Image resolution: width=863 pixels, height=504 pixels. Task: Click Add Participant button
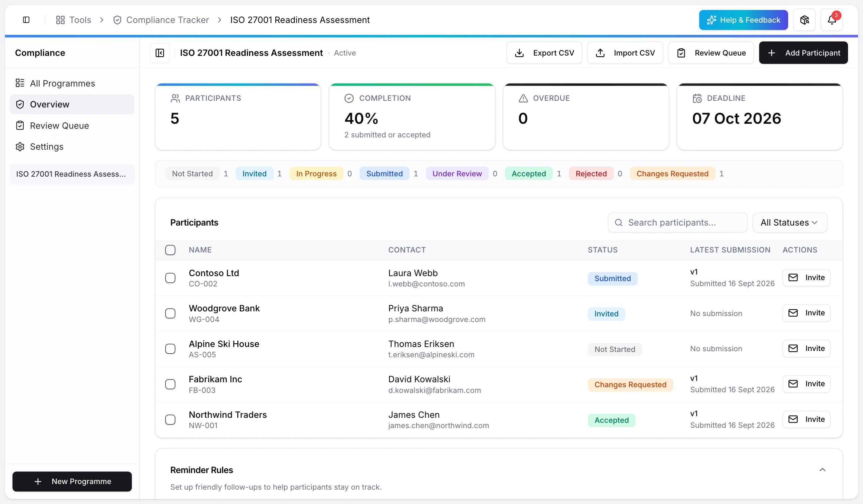pos(803,53)
